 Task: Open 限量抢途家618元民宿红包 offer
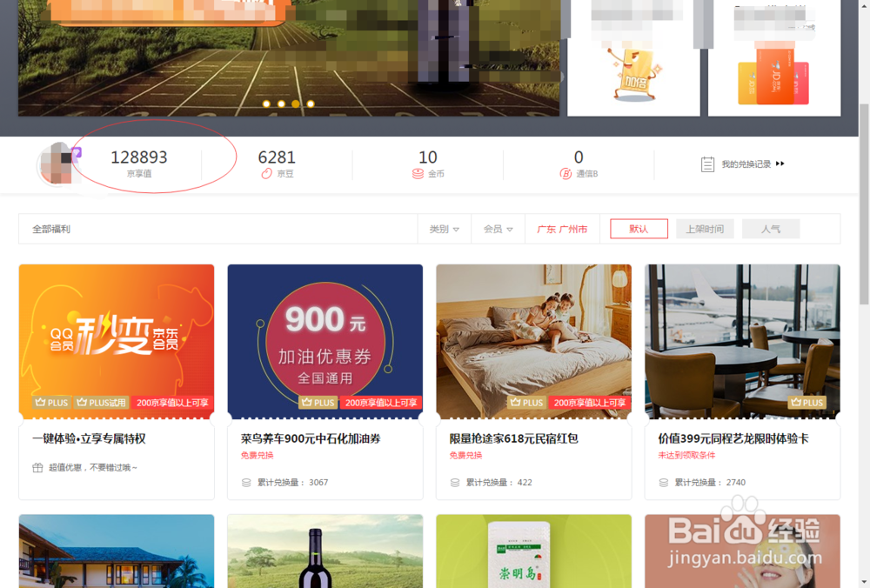tap(514, 438)
